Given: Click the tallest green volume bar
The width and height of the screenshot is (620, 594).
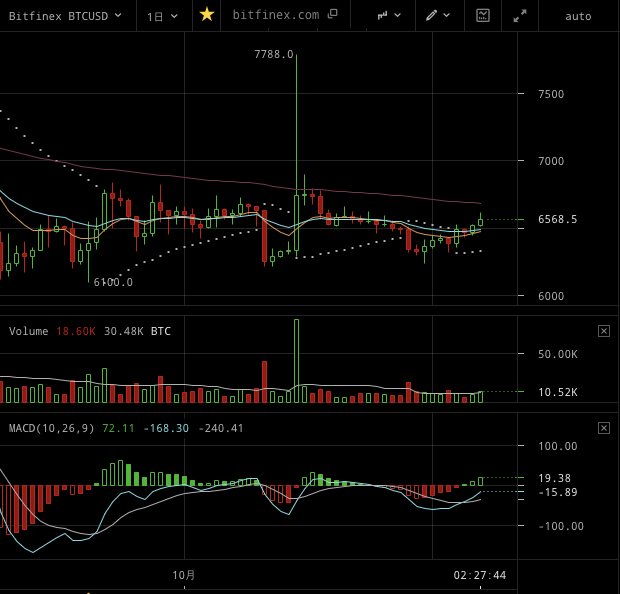Looking at the screenshot, I should tap(297, 361).
